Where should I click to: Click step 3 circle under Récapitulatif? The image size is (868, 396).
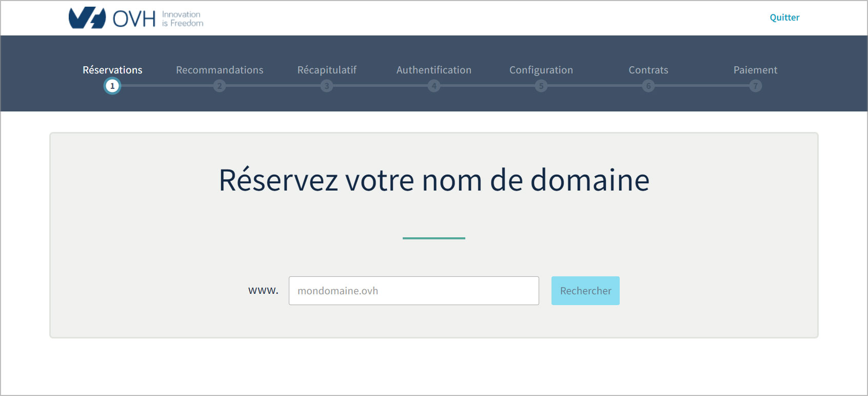coord(327,86)
